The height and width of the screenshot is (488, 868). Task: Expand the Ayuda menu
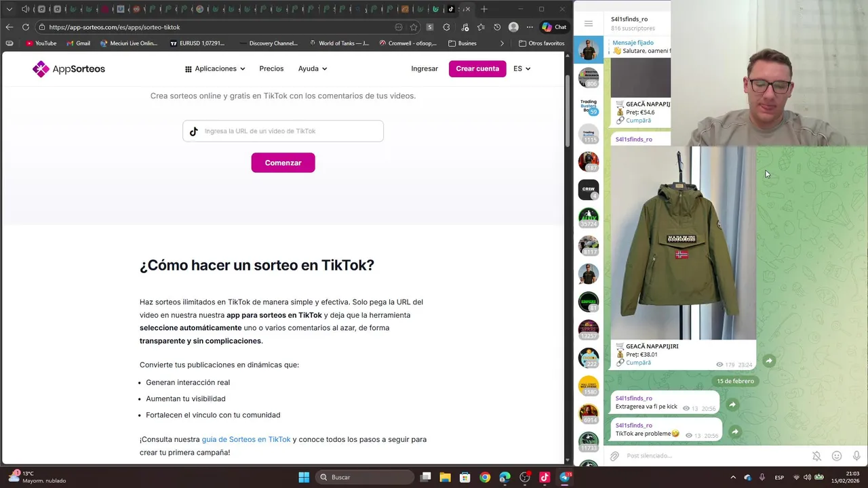pos(313,68)
